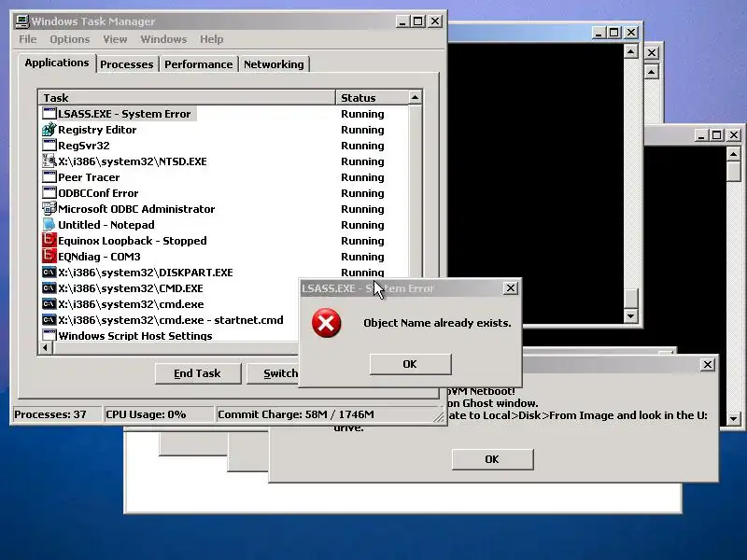The image size is (747, 560).
Task: Select the Windows Script Host Settings icon
Action: click(x=49, y=335)
